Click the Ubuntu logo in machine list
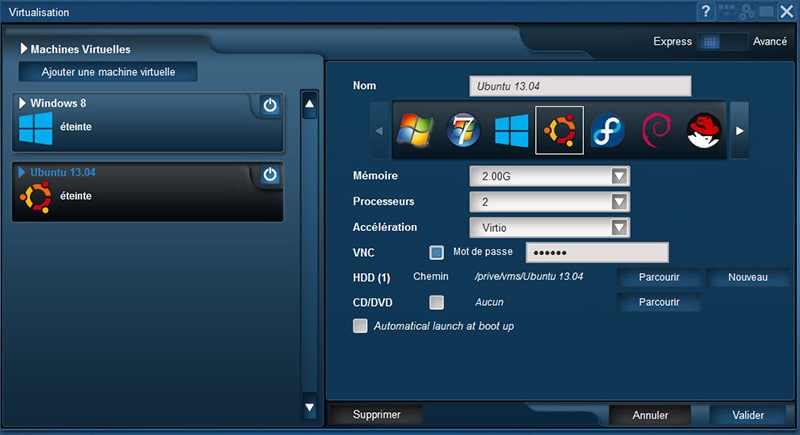This screenshot has height=435, width=800. [x=36, y=197]
